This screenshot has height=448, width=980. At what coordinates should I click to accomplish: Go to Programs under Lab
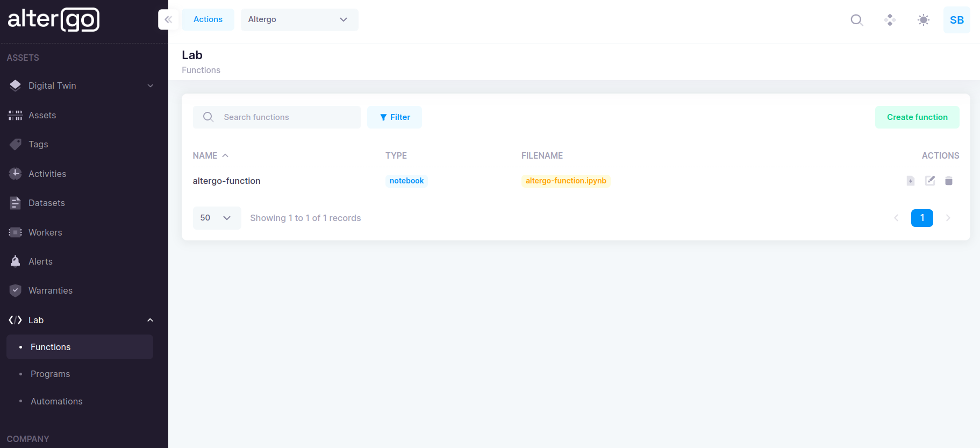[50, 374]
